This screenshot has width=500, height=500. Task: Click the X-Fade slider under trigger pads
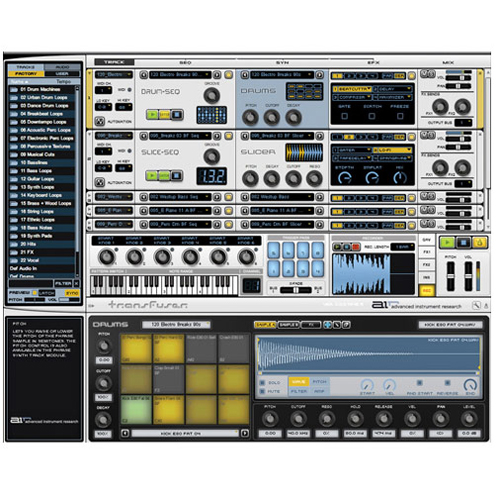(x=296, y=290)
